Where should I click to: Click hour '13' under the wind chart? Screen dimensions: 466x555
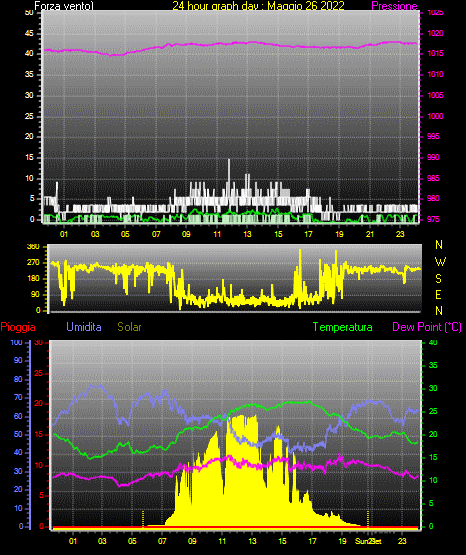247,234
